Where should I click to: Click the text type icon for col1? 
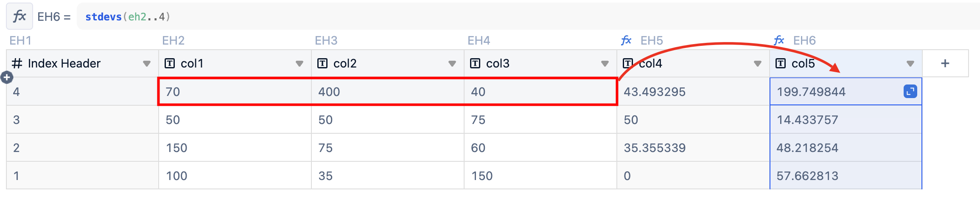point(169,63)
